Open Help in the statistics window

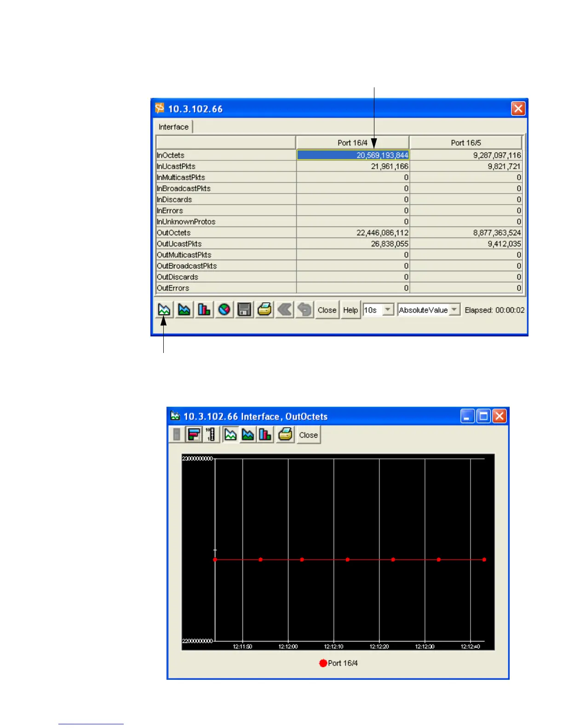(350, 310)
